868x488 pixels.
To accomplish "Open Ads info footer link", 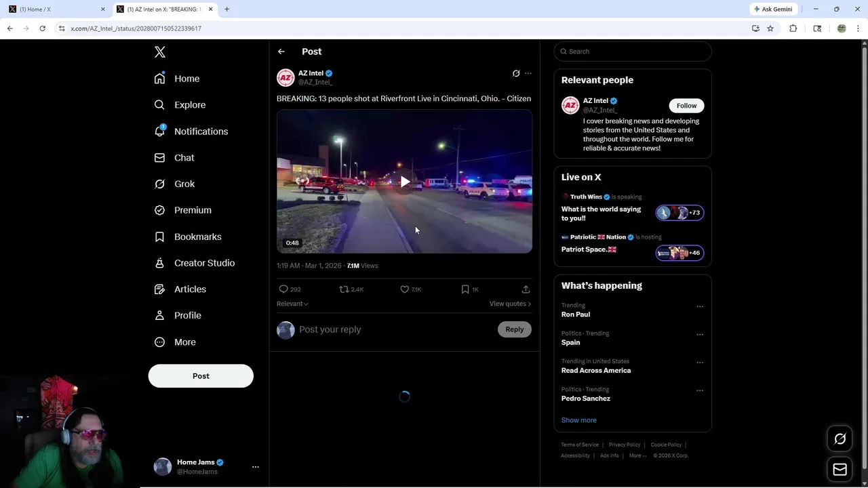I will pos(610,455).
